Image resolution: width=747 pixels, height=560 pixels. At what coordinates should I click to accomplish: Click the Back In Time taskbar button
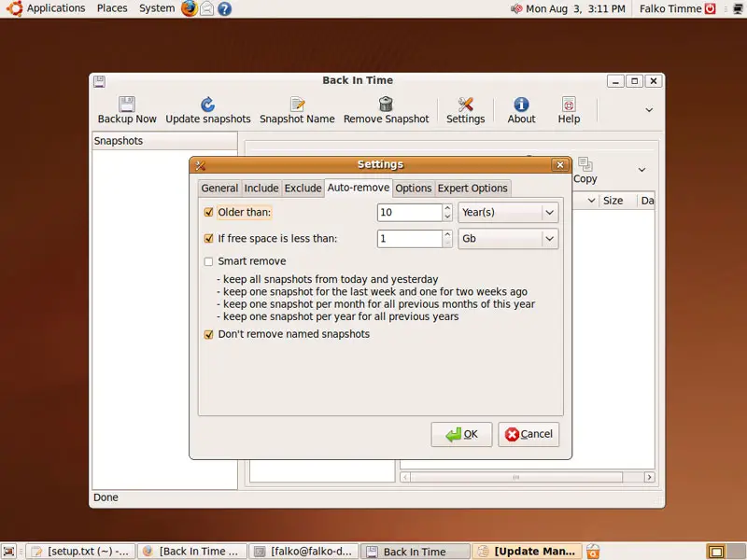[x=416, y=552]
